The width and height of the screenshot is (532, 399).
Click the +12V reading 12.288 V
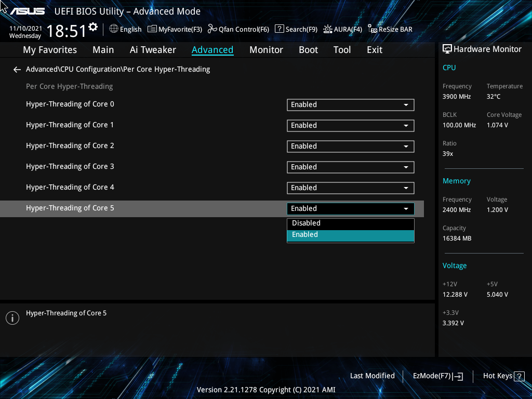tap(455, 295)
